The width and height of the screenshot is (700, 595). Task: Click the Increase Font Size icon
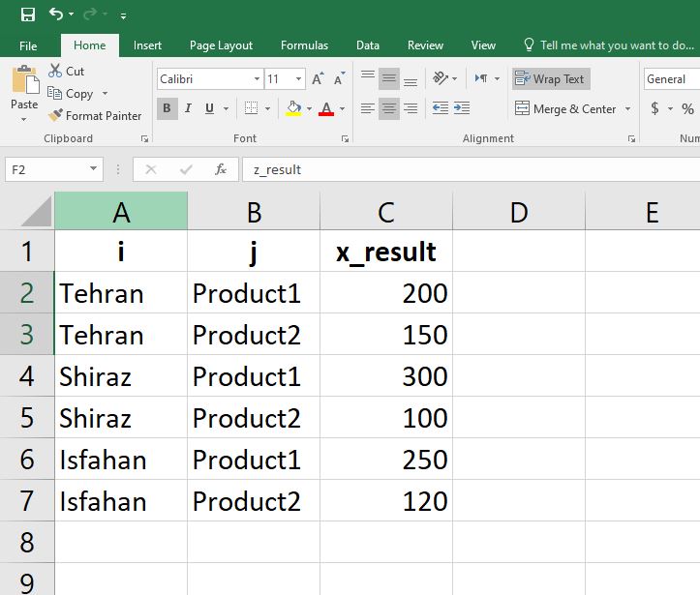318,79
